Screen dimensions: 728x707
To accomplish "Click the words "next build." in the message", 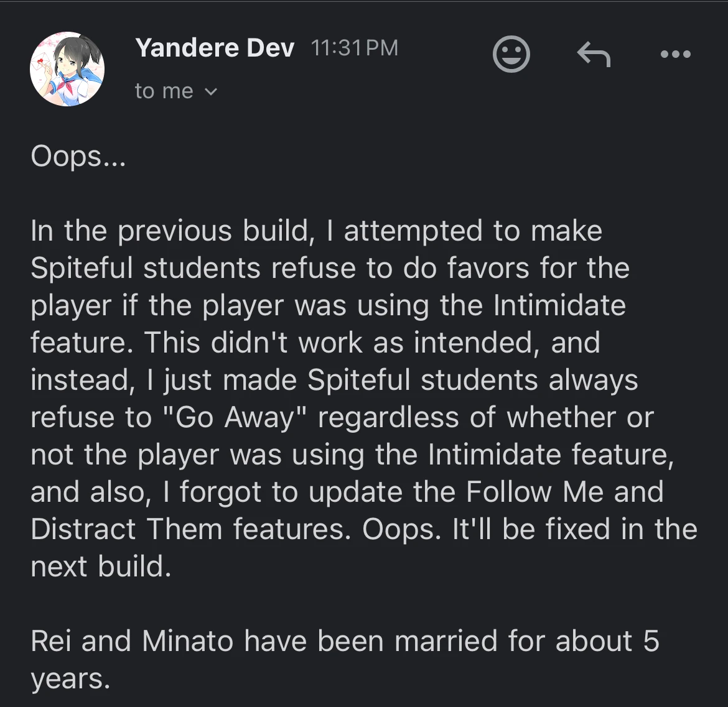I will pos(101,566).
